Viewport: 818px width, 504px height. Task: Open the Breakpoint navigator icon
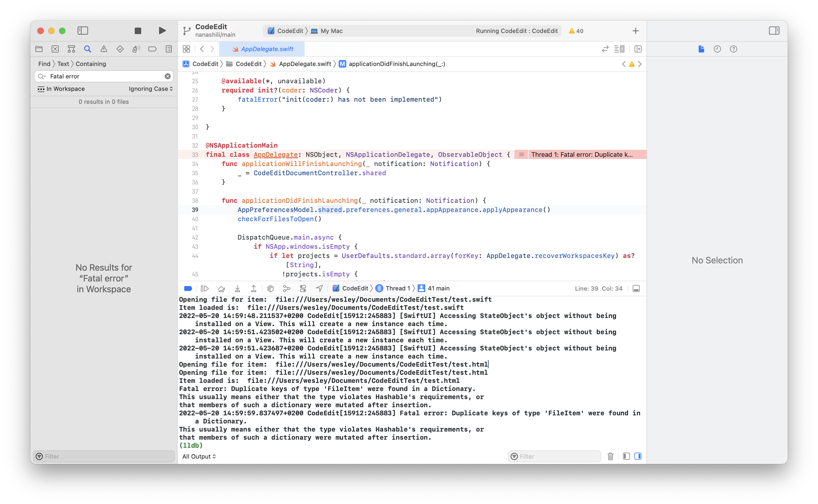pyautogui.click(x=152, y=49)
